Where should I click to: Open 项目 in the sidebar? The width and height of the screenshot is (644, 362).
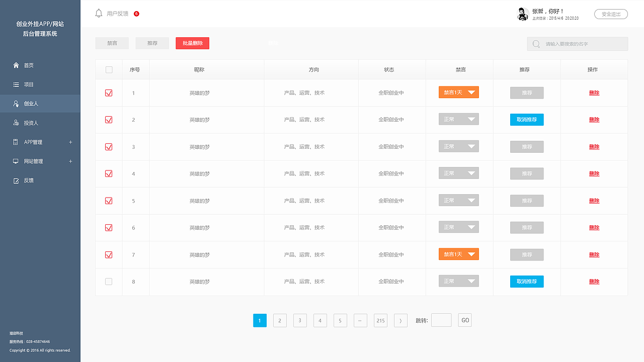(29, 84)
